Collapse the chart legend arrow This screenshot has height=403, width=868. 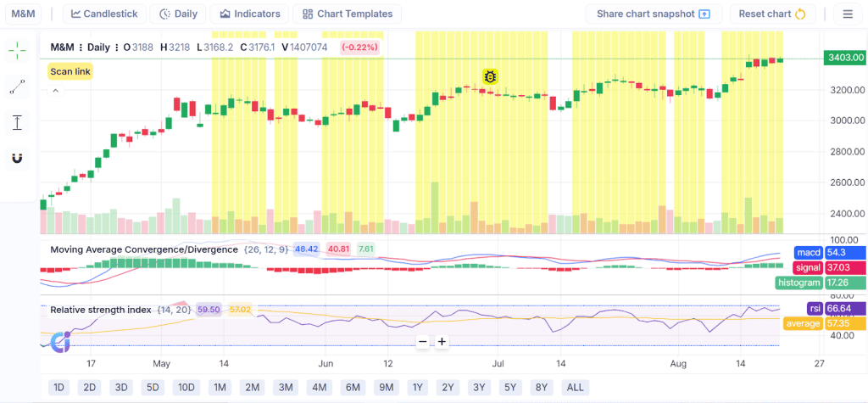55,90
